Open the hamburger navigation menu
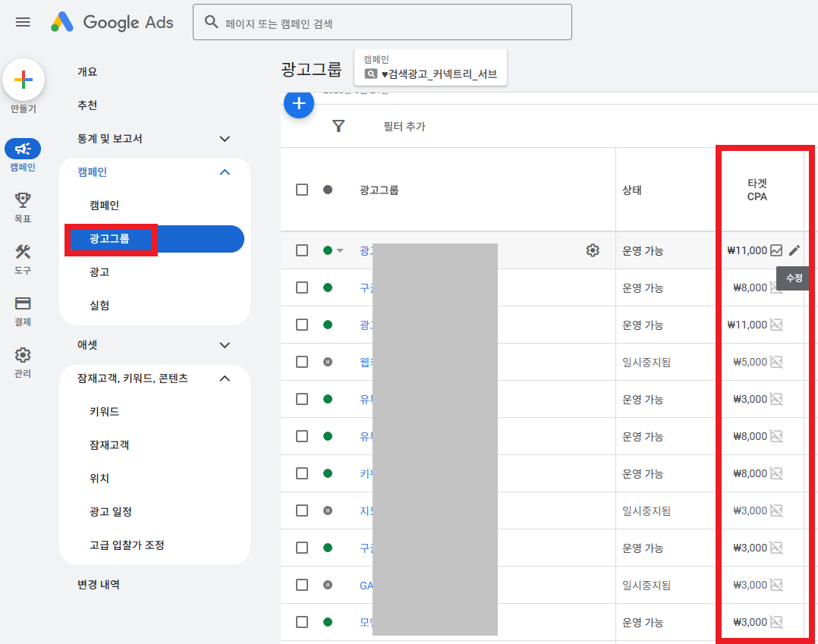The image size is (818, 644). [22, 22]
